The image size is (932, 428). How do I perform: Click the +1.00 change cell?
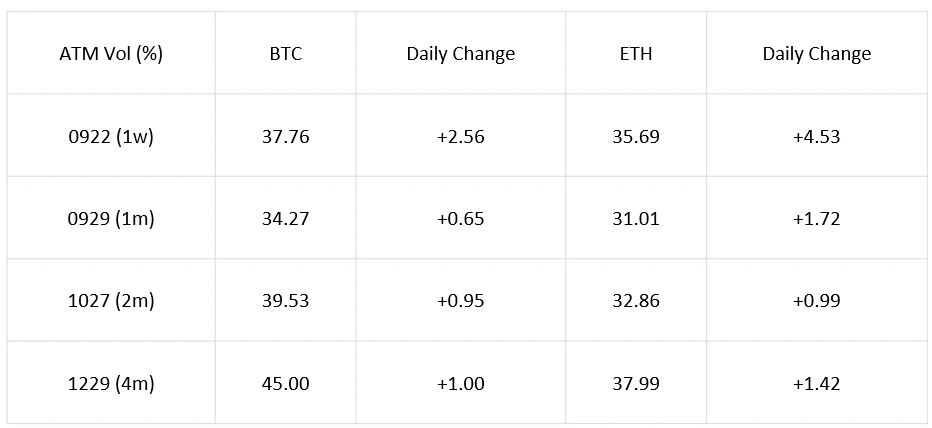[x=460, y=382]
